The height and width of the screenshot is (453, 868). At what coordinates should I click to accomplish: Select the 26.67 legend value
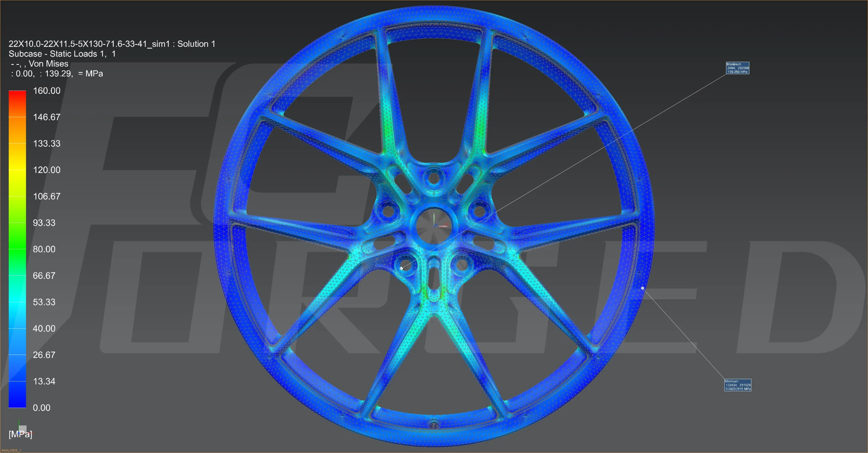44,355
